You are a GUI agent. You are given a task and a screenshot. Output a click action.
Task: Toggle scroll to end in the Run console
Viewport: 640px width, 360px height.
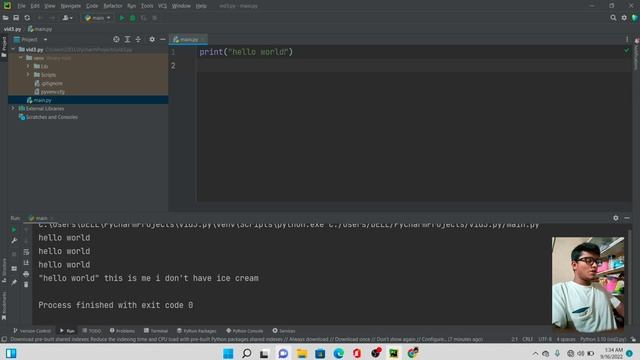coord(26,263)
